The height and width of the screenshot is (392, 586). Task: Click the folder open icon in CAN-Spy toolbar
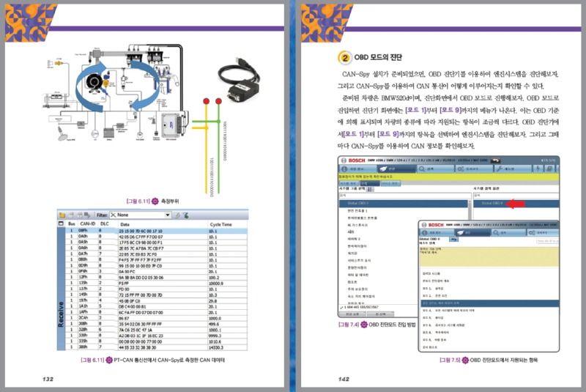coord(63,215)
